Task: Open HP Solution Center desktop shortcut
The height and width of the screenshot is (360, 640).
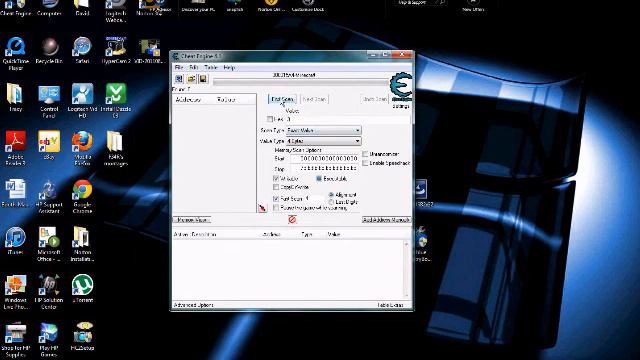Action: [x=49, y=292]
